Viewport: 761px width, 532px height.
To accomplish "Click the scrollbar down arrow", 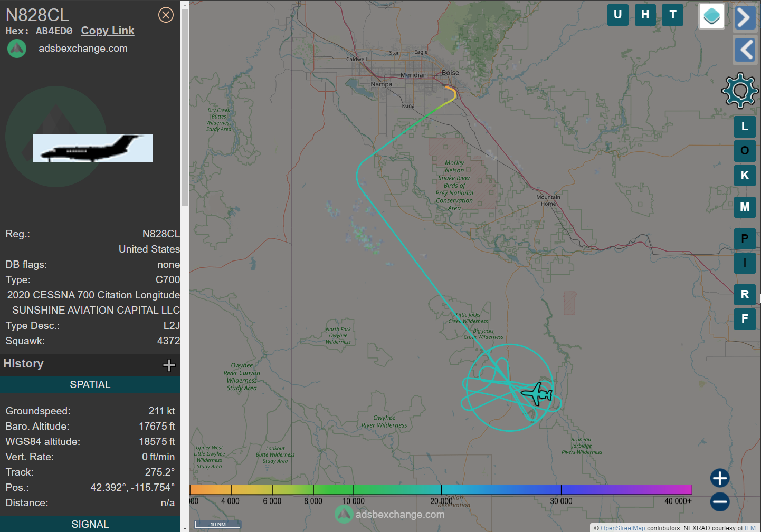I will (x=185, y=528).
